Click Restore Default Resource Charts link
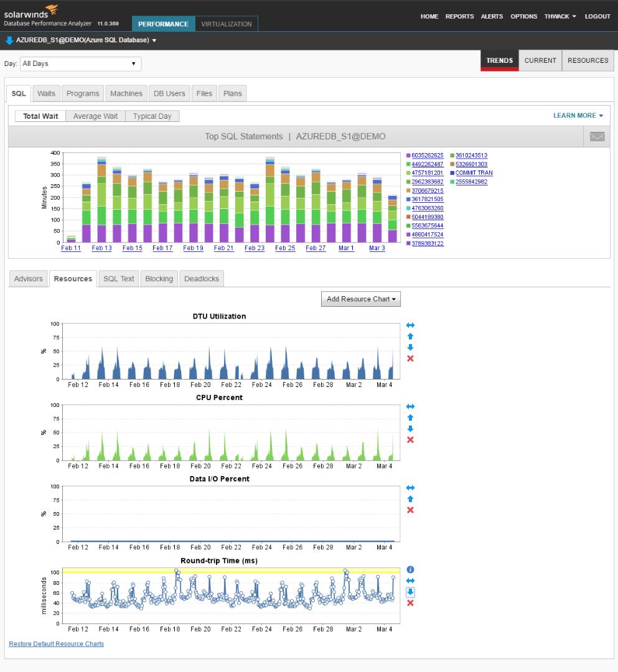Screen dimensions: 618x672 pyautogui.click(x=56, y=644)
